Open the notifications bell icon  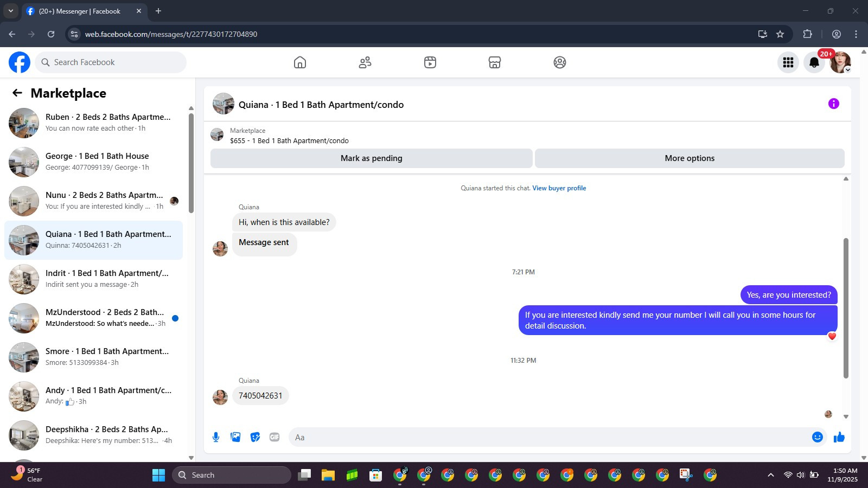[814, 62]
